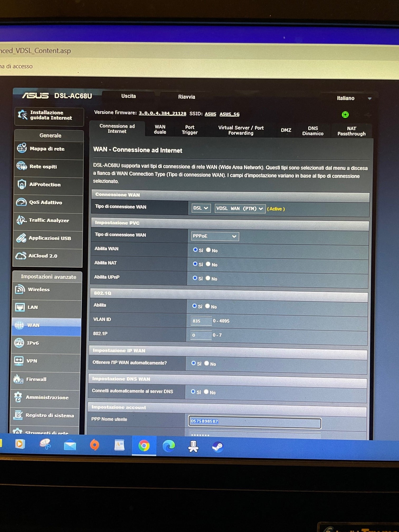The image size is (399, 532).
Task: Open the IPv6 settings icon
Action: pos(19,343)
